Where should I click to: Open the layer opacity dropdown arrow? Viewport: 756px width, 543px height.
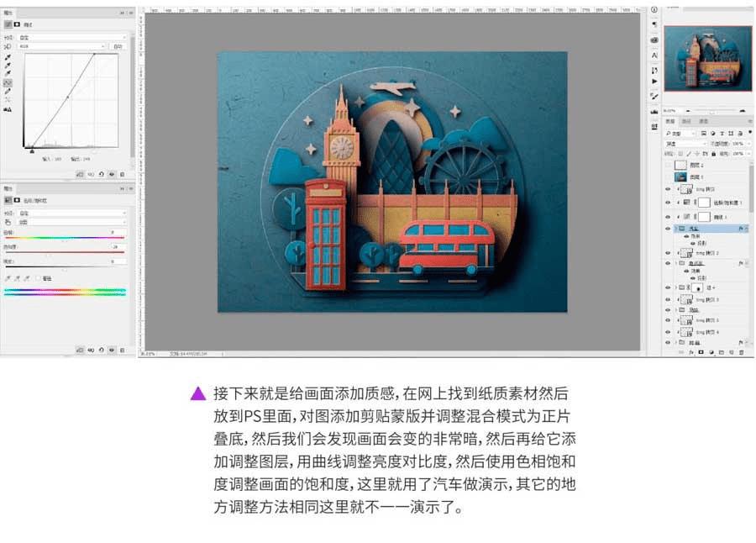click(x=748, y=144)
